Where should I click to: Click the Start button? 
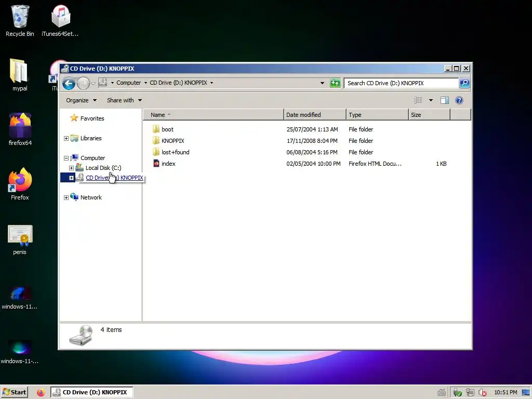tap(14, 392)
